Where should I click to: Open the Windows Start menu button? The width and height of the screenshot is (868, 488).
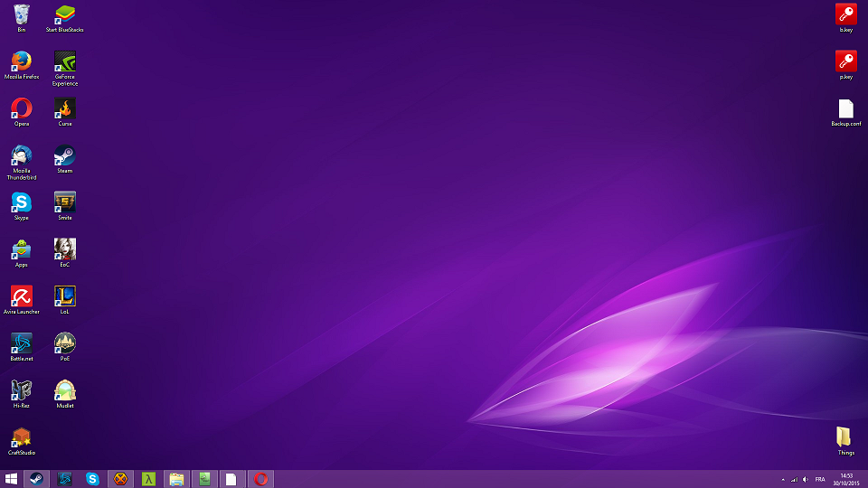[12, 479]
